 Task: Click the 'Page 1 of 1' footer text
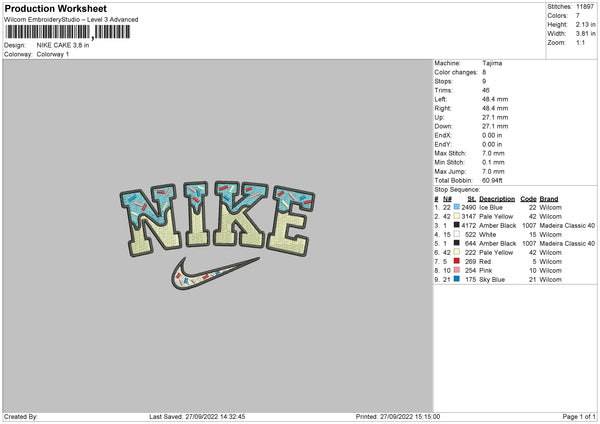[579, 416]
